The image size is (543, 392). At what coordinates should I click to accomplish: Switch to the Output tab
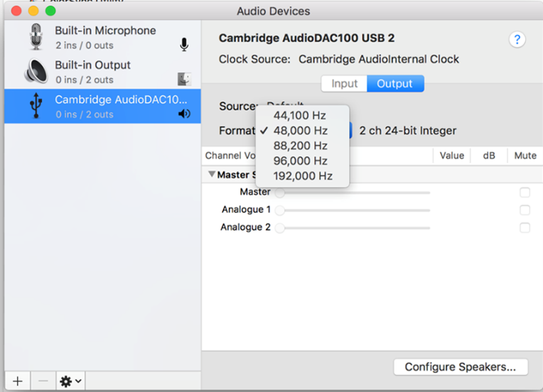[395, 84]
